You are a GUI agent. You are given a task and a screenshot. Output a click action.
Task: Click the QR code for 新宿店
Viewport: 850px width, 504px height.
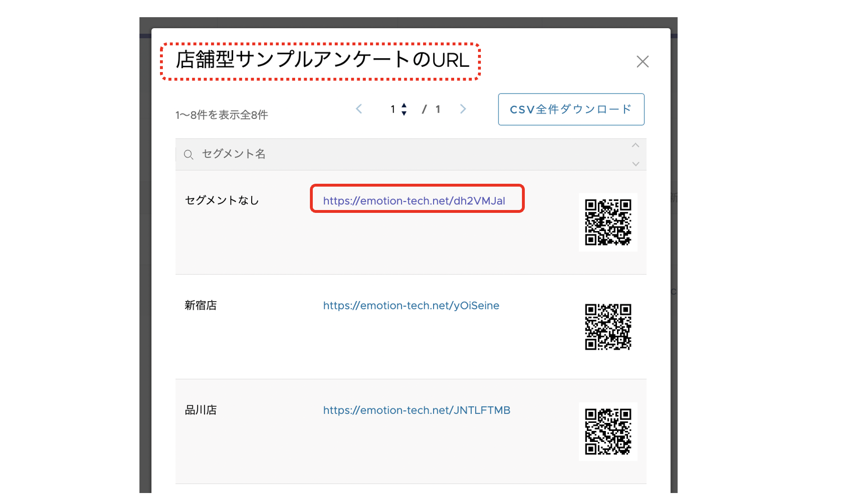pyautogui.click(x=608, y=327)
